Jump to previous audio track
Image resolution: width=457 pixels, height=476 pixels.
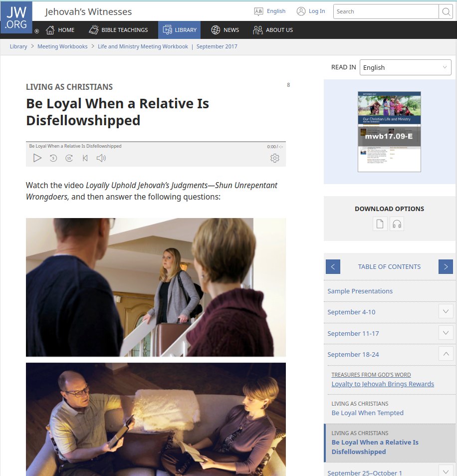[x=85, y=158]
